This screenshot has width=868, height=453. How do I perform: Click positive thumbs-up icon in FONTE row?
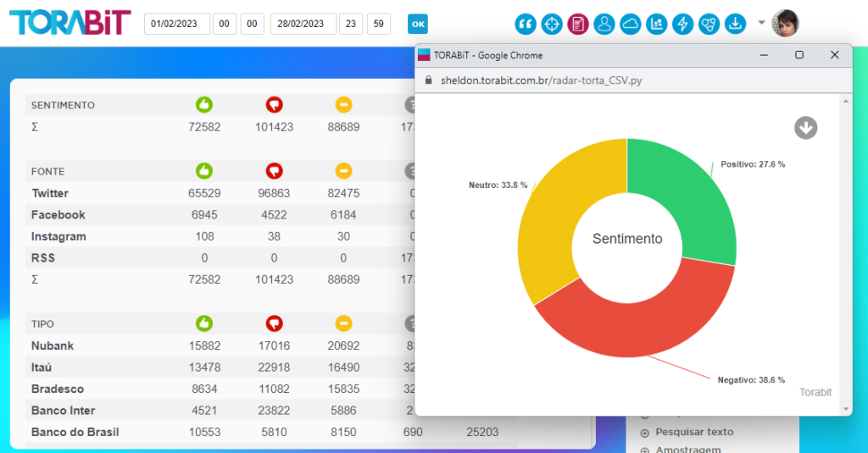click(x=204, y=171)
